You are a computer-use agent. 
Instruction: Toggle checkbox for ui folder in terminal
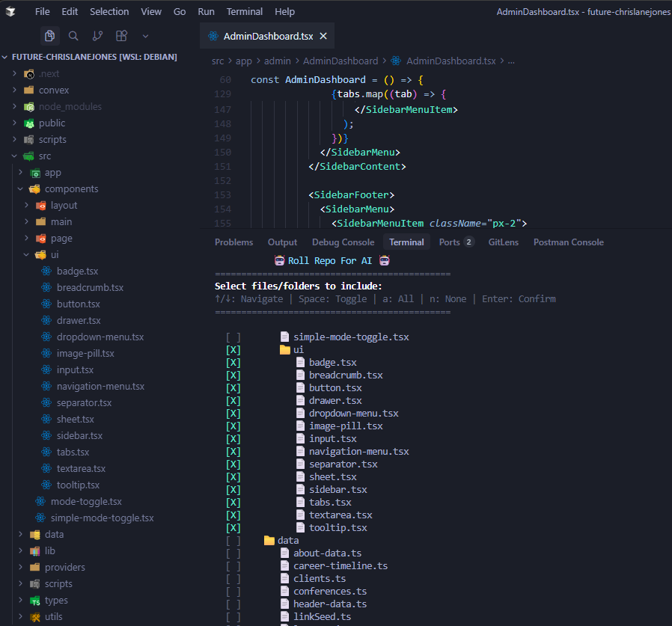point(233,350)
